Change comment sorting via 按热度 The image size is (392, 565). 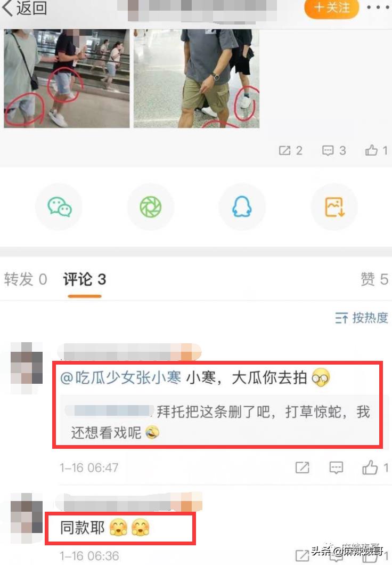tap(362, 318)
